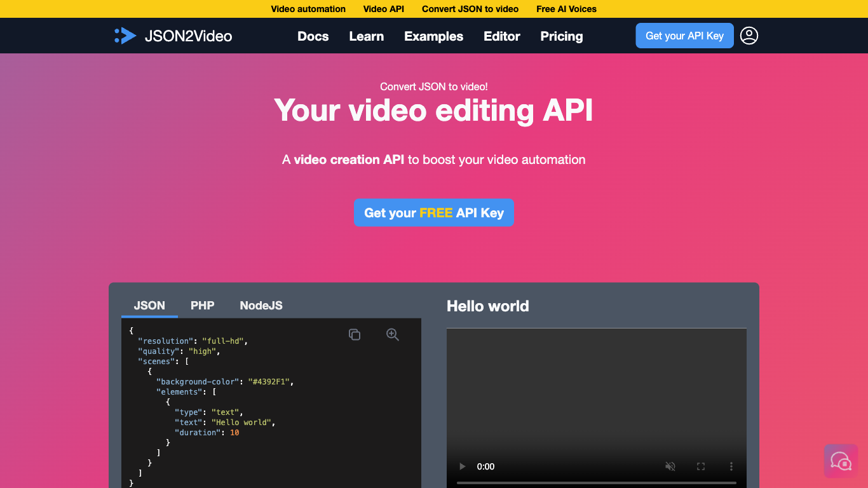Open the Docs menu item
868x488 pixels.
[x=313, y=36]
